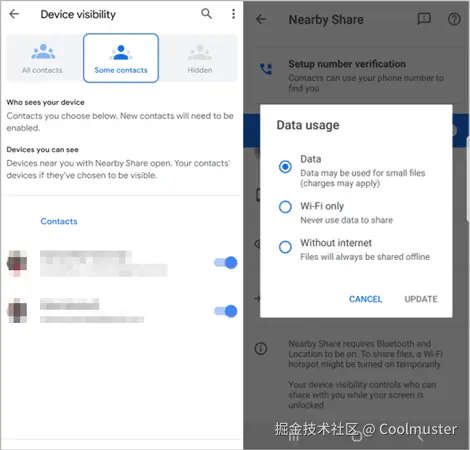Tap the phone number verification icon
This screenshot has width=470, height=450.
(266, 69)
